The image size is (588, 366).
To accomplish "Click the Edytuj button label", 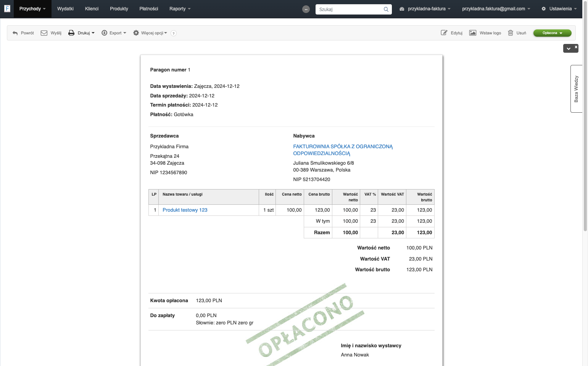I will point(457,33).
